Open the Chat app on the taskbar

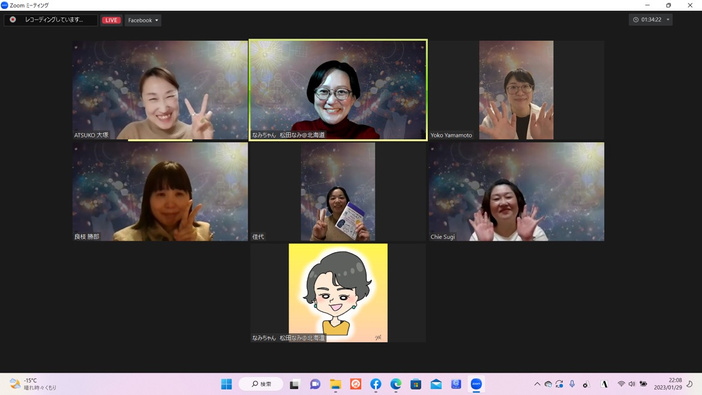pyautogui.click(x=315, y=384)
